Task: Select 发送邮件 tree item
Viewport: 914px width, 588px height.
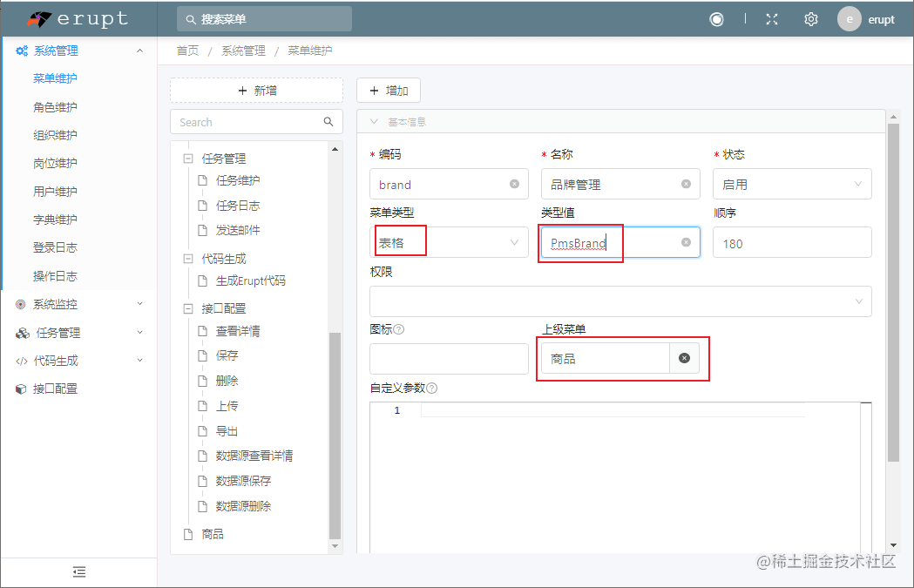Action: pyautogui.click(x=238, y=230)
